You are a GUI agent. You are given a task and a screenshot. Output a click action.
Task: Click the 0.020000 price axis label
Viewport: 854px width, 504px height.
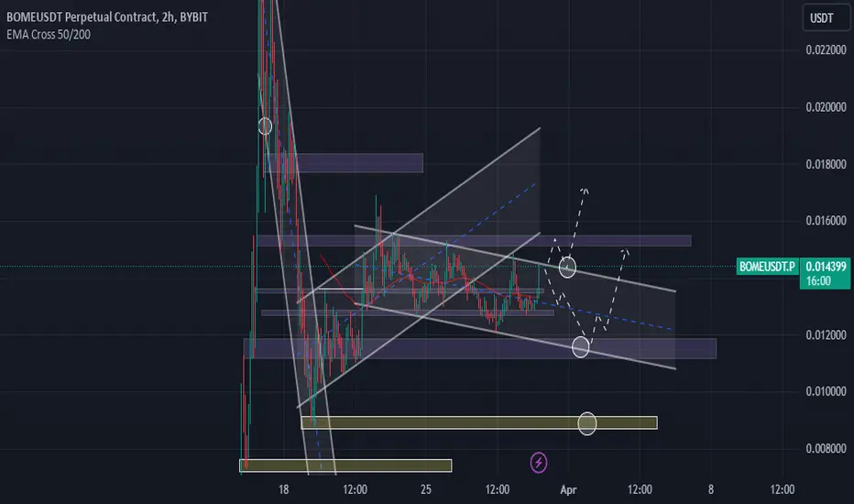(x=827, y=107)
